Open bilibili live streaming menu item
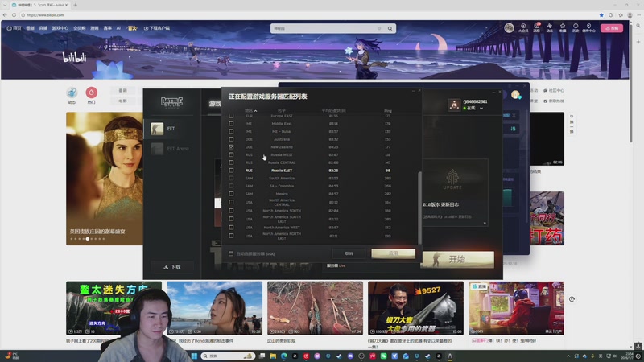This screenshot has height=362, width=644. tap(43, 28)
